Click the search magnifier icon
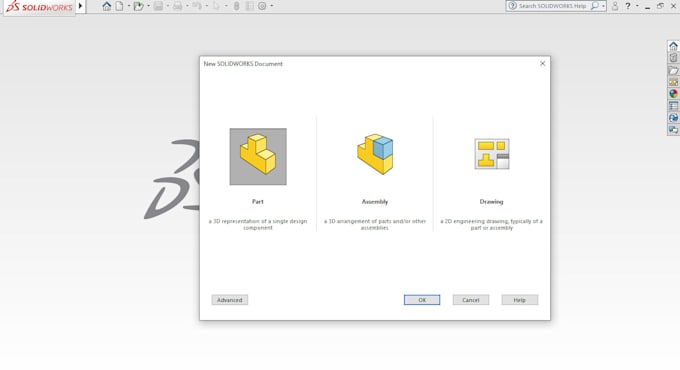This screenshot has height=370, width=680. (x=595, y=6)
